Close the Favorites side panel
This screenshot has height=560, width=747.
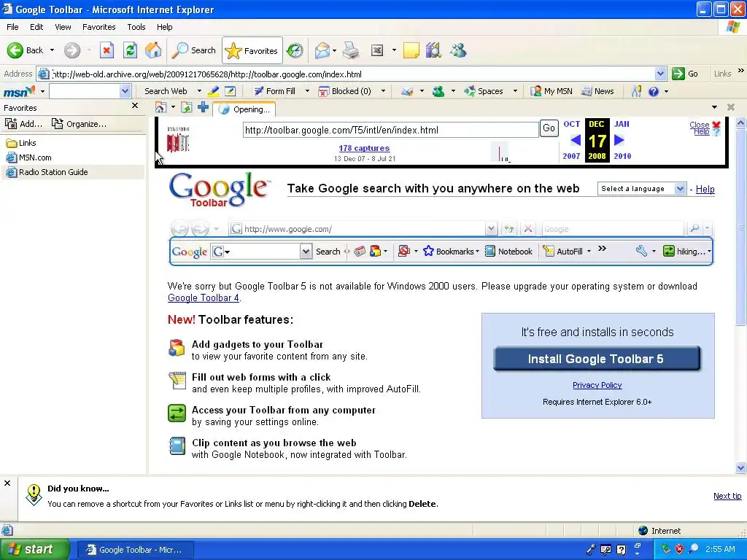(135, 106)
